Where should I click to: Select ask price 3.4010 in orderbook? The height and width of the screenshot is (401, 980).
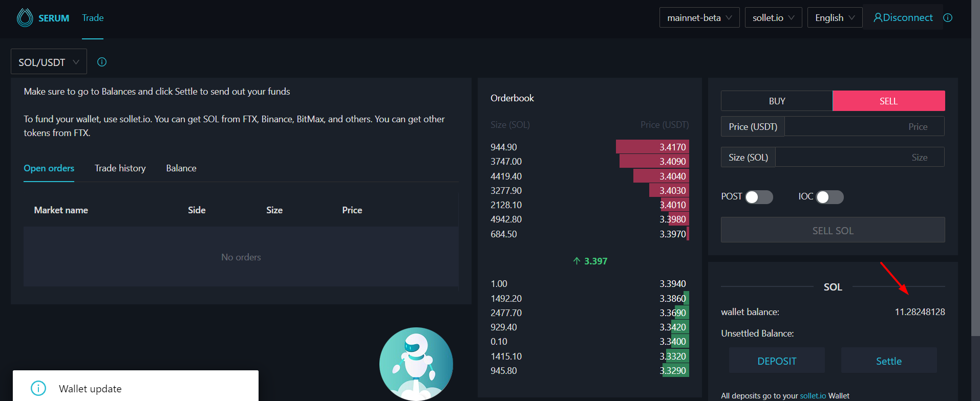click(x=673, y=205)
